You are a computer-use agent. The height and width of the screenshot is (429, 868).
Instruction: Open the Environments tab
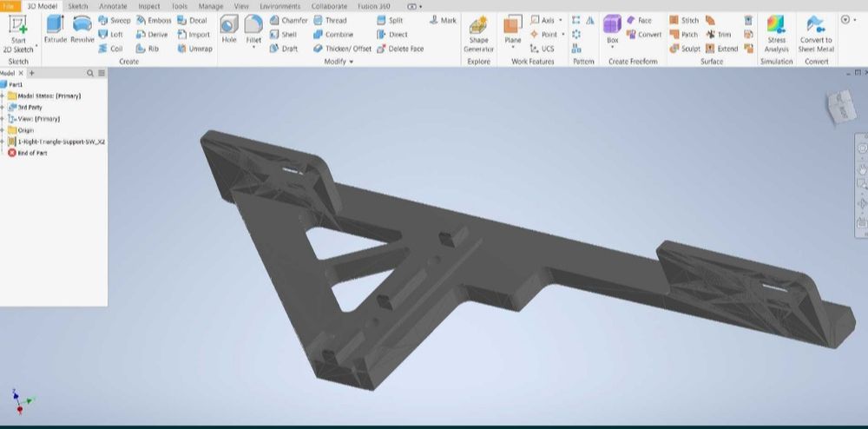tap(279, 6)
